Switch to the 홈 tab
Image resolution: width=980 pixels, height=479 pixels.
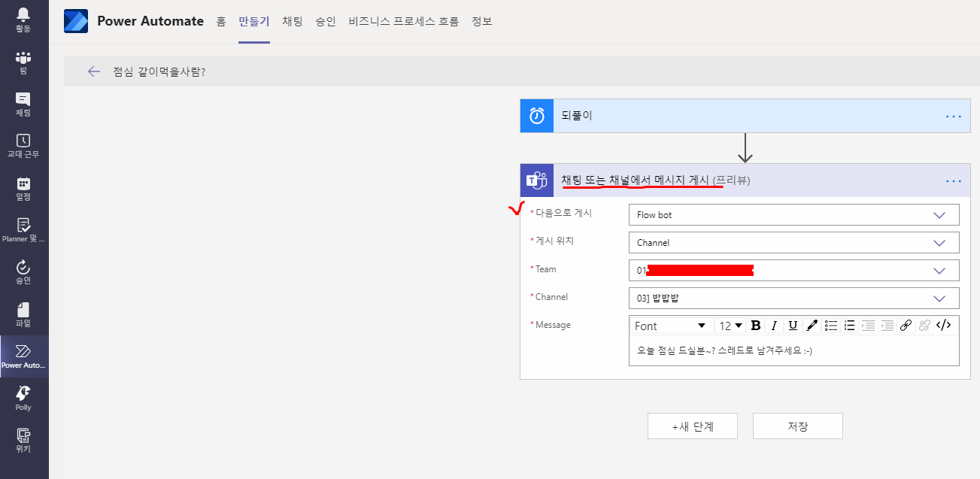pos(221,21)
